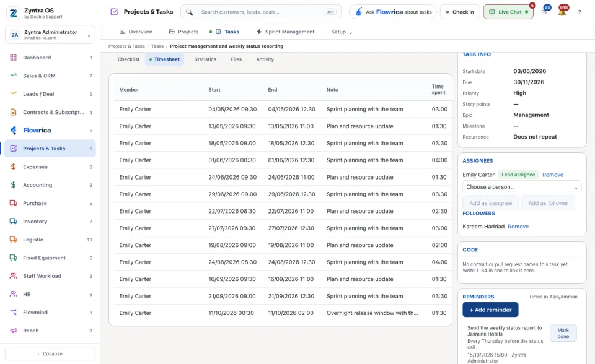Click the Check in button
The height and width of the screenshot is (364, 595).
(460, 12)
